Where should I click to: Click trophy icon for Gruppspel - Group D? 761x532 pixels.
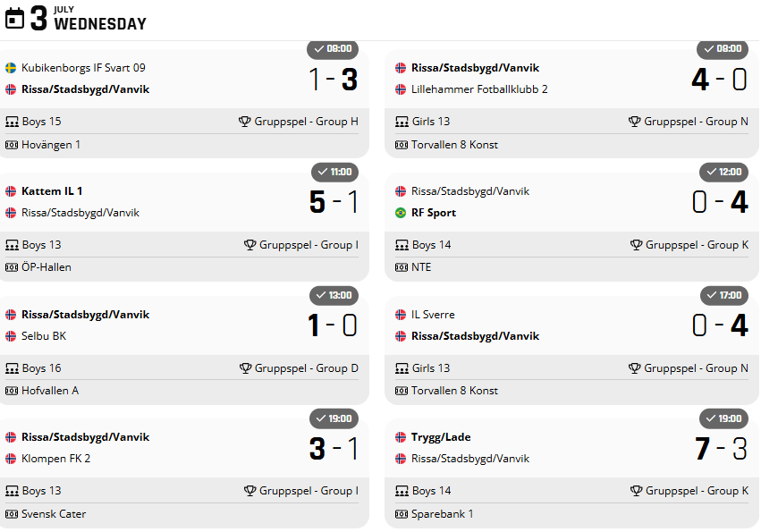click(245, 368)
